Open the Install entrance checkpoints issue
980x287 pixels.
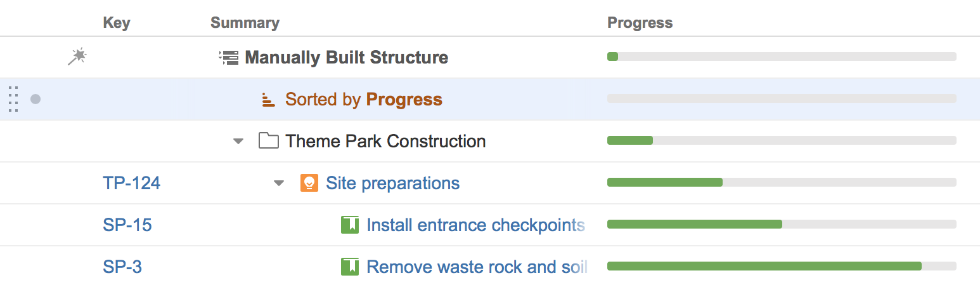click(x=475, y=225)
